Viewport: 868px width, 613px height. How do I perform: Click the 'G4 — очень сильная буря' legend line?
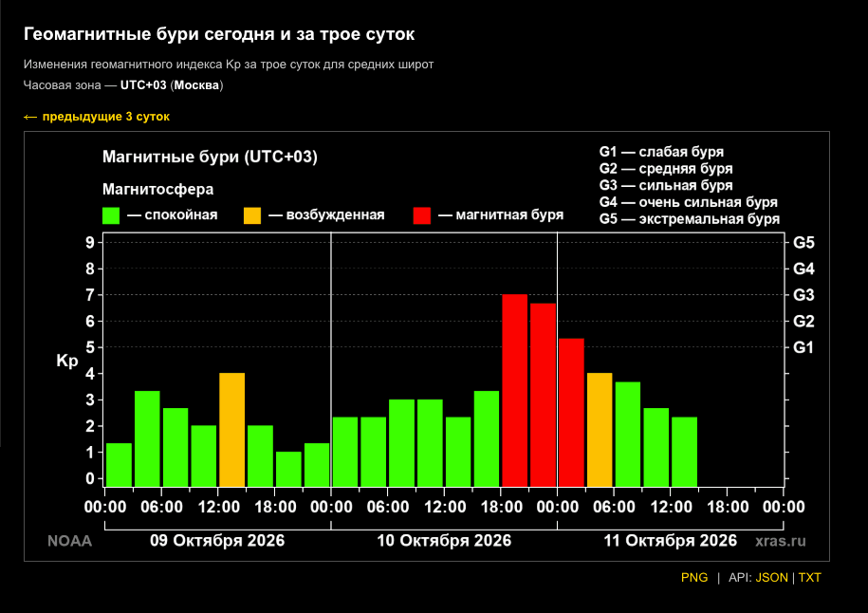[688, 202]
